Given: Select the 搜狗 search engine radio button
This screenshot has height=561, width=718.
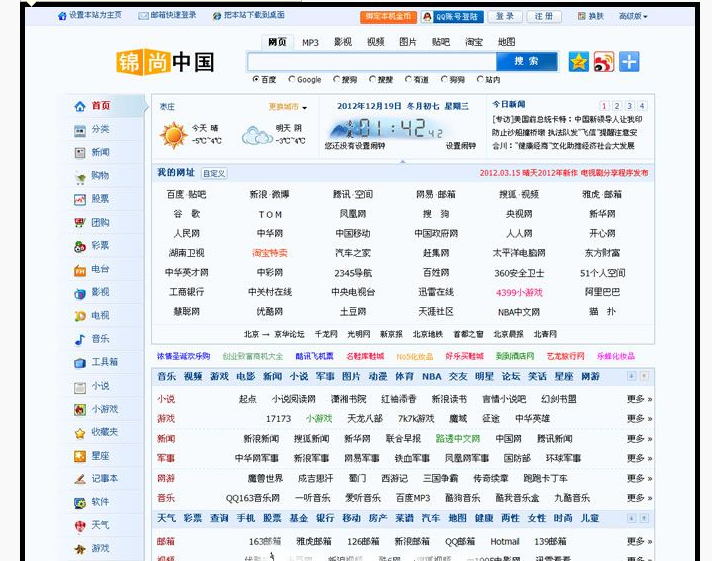Looking at the screenshot, I should pyautogui.click(x=337, y=79).
